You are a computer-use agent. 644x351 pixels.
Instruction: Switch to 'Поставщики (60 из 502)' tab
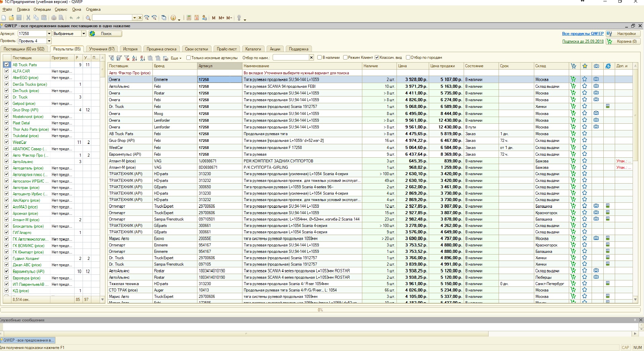(x=24, y=49)
